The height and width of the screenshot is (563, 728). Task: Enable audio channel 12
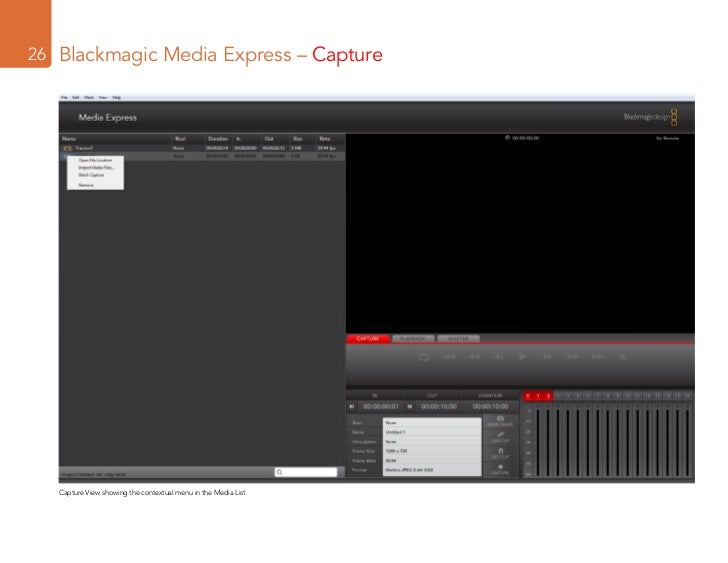tap(648, 396)
